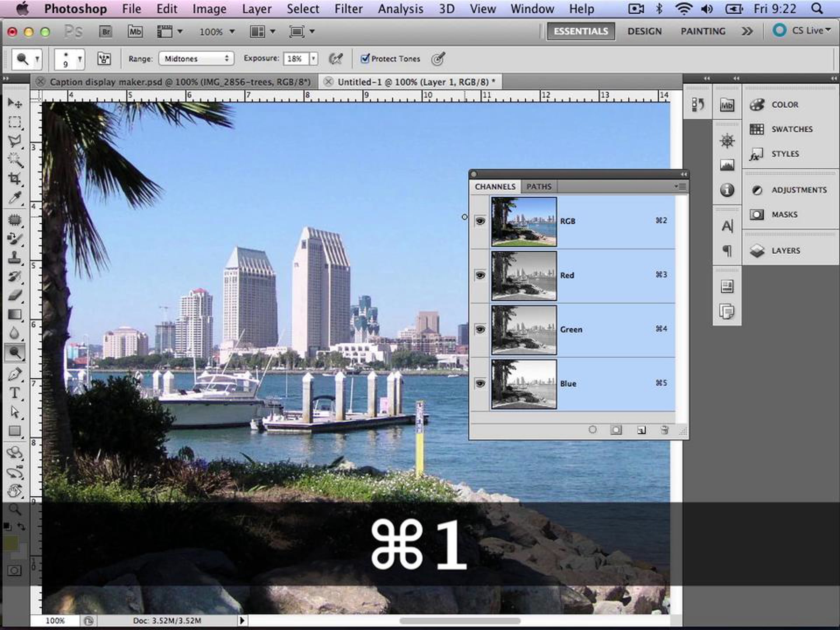Open the Range Midtones dropdown
Image resolution: width=840 pixels, height=630 pixels.
pos(196,58)
